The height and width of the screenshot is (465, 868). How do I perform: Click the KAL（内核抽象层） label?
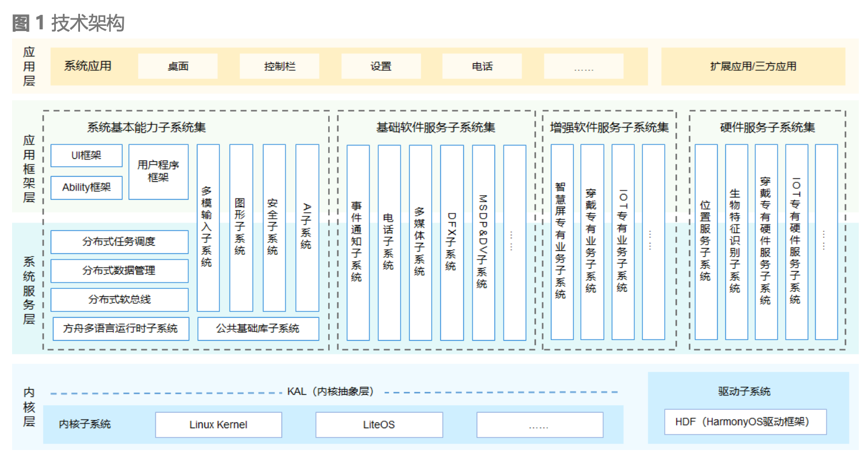click(x=331, y=392)
